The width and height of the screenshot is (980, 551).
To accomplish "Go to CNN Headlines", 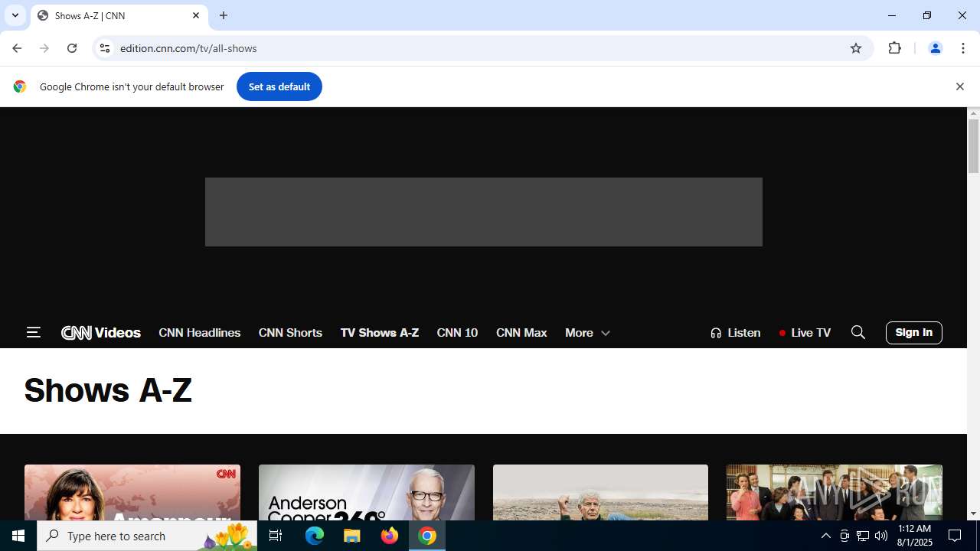I will 199,333.
